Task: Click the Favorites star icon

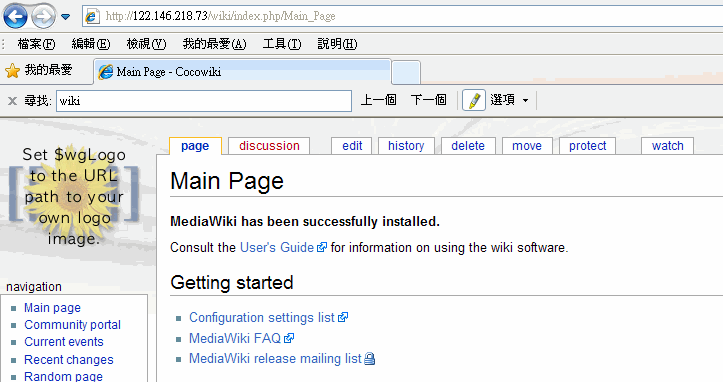Action: pos(12,71)
